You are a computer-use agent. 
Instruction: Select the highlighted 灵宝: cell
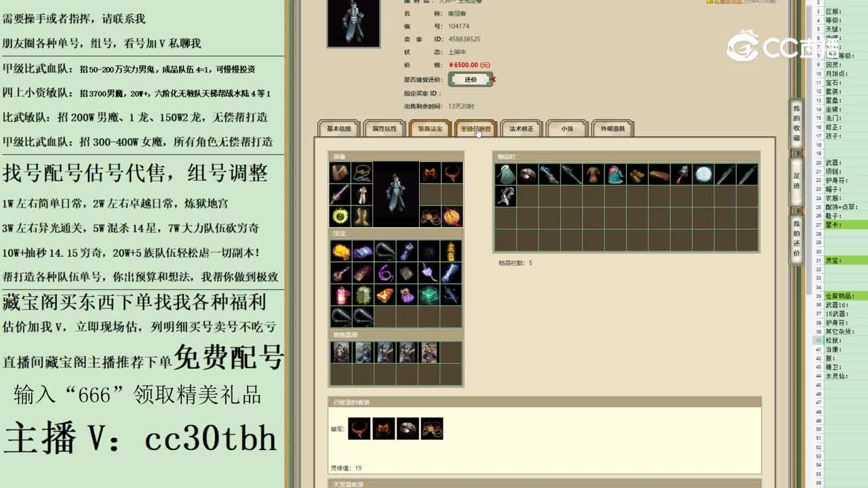(846, 260)
